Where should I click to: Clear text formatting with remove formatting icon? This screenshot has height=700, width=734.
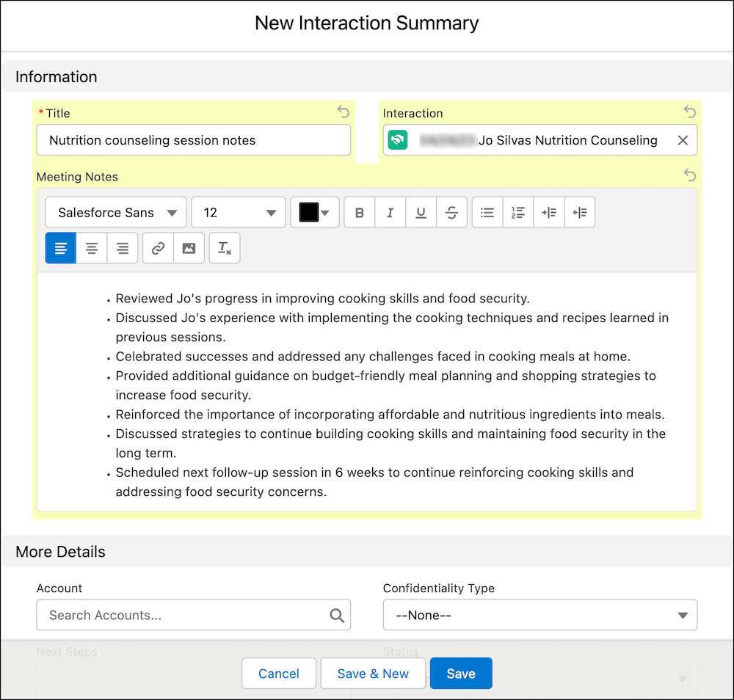click(x=224, y=247)
